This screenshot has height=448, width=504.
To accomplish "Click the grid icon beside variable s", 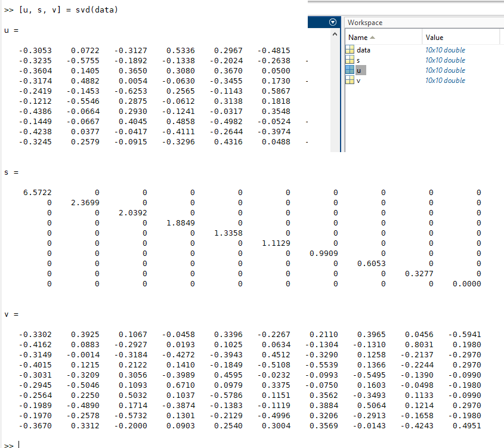I will (350, 60).
